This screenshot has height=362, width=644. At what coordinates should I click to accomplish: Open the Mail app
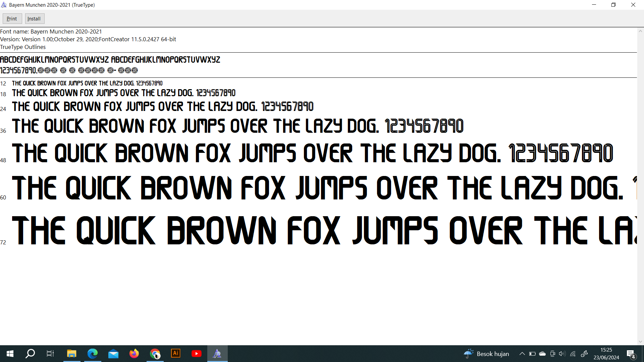(x=113, y=354)
